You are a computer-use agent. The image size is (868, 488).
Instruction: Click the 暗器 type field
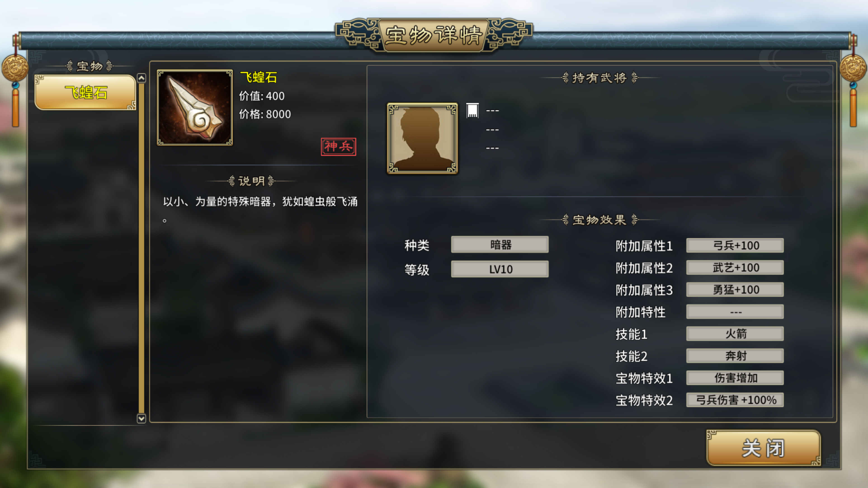[500, 244]
